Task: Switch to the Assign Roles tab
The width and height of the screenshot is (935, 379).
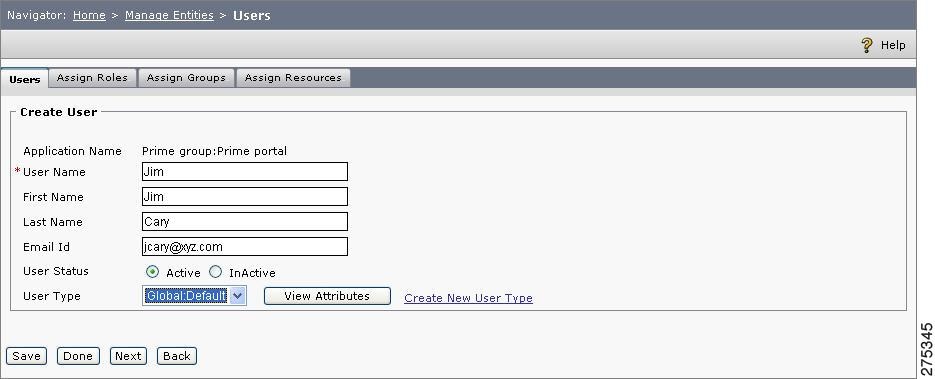Action: (92, 77)
